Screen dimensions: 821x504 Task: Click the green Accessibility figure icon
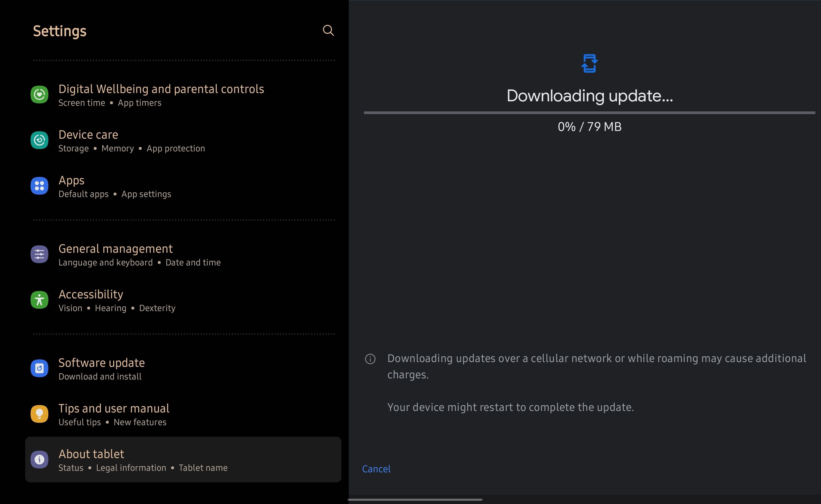(x=39, y=300)
